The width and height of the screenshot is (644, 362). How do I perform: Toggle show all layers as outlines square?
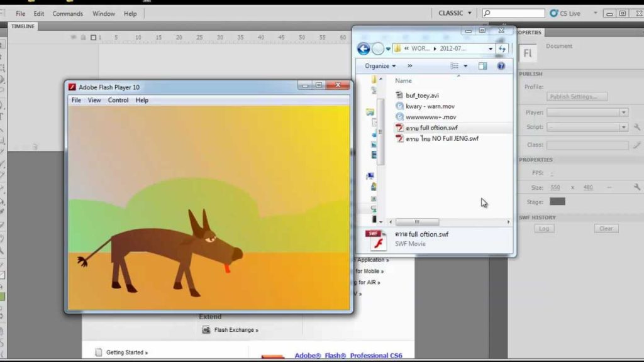point(93,37)
